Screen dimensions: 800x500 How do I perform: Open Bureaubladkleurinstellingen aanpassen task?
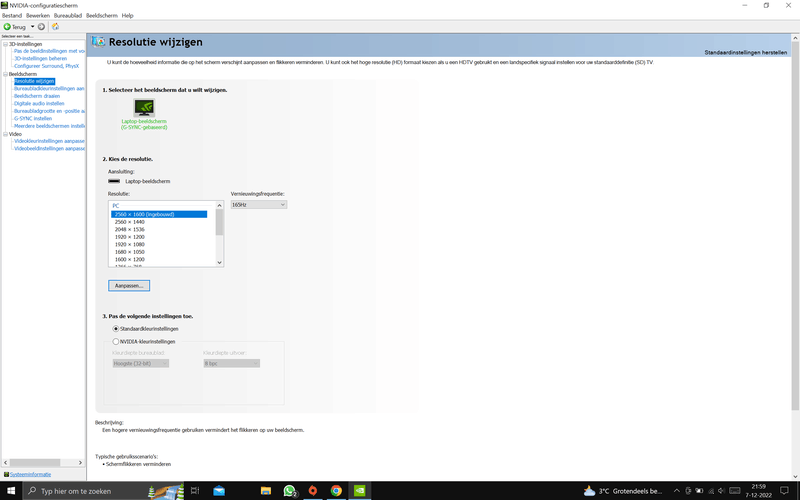point(49,88)
